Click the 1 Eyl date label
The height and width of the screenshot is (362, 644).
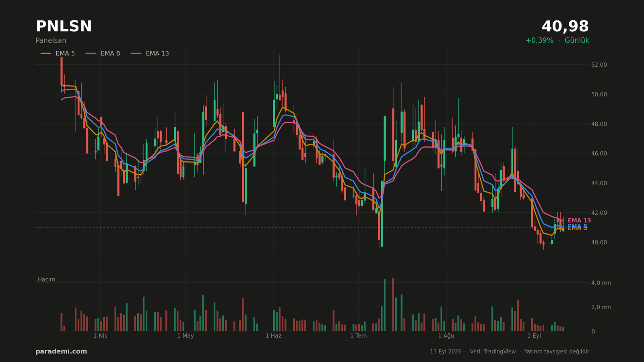pos(534,336)
